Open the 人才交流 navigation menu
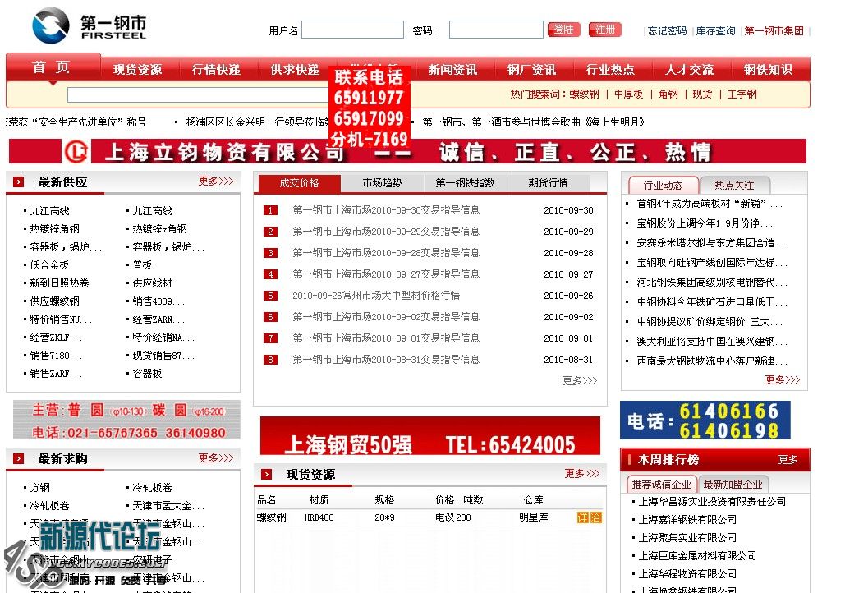Image resolution: width=868 pixels, height=593 pixels. click(689, 70)
